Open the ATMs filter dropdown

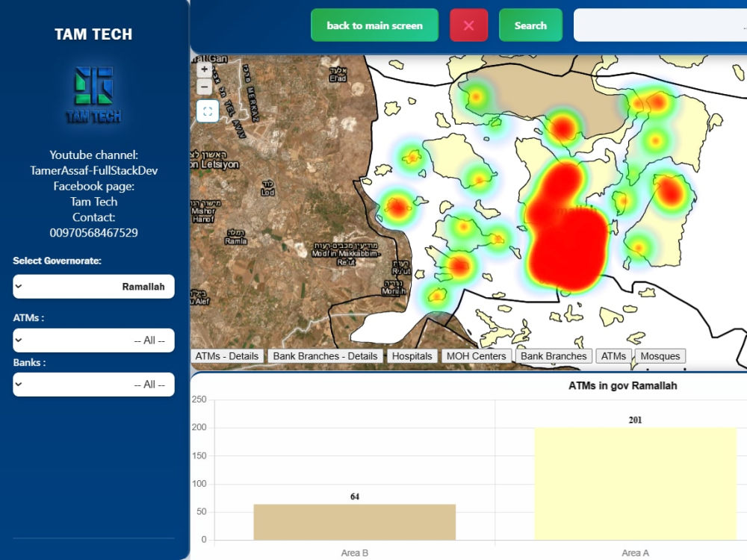point(94,340)
